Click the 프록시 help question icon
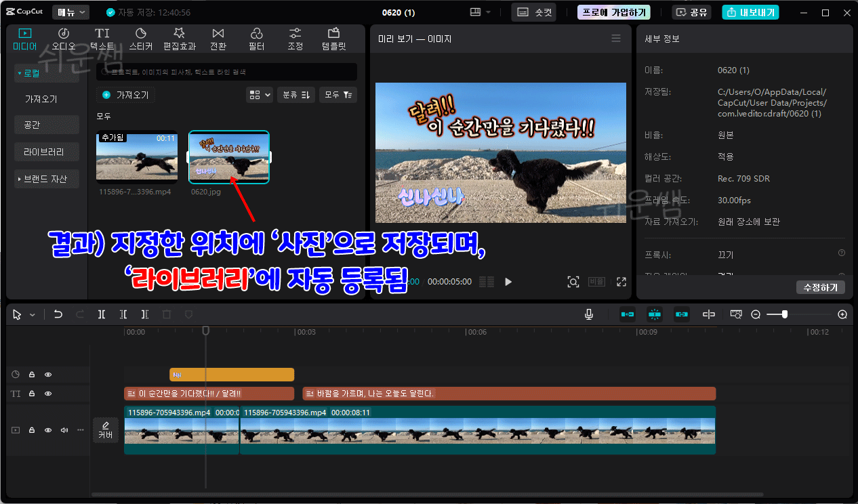The width and height of the screenshot is (858, 504). (841, 253)
